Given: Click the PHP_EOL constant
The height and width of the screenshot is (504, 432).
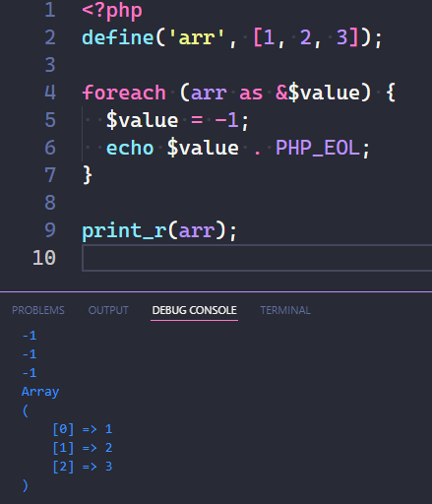Looking at the screenshot, I should click(318, 148).
